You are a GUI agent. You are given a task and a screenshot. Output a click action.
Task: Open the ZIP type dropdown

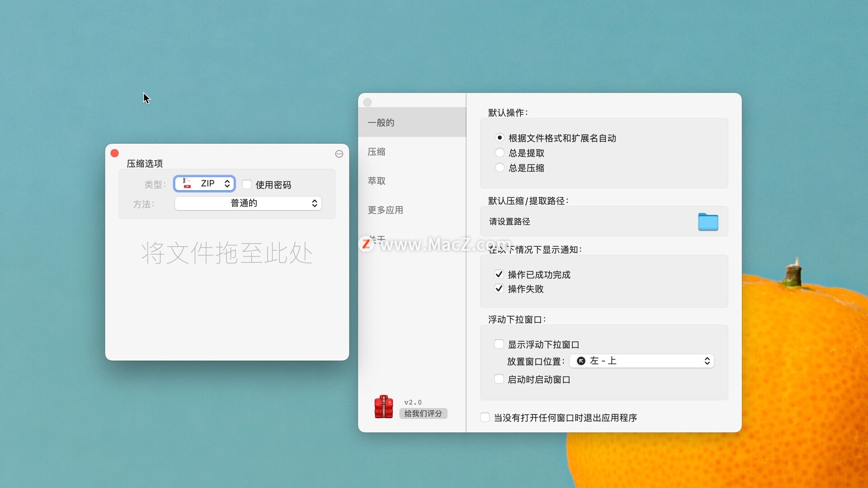[204, 183]
